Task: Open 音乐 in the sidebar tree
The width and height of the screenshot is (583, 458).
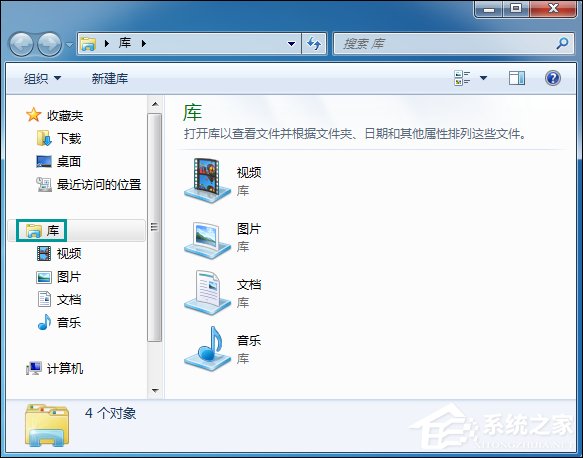Action: point(69,322)
